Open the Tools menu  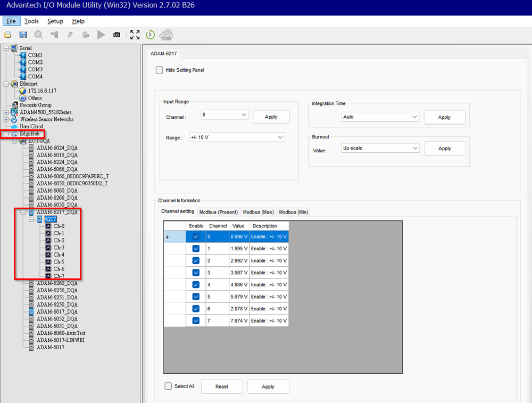(x=31, y=21)
